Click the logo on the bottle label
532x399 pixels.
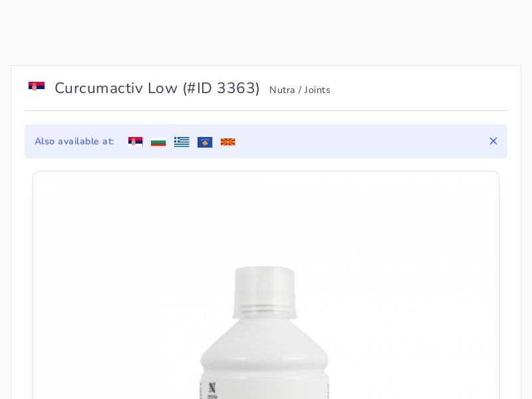pyautogui.click(x=212, y=390)
